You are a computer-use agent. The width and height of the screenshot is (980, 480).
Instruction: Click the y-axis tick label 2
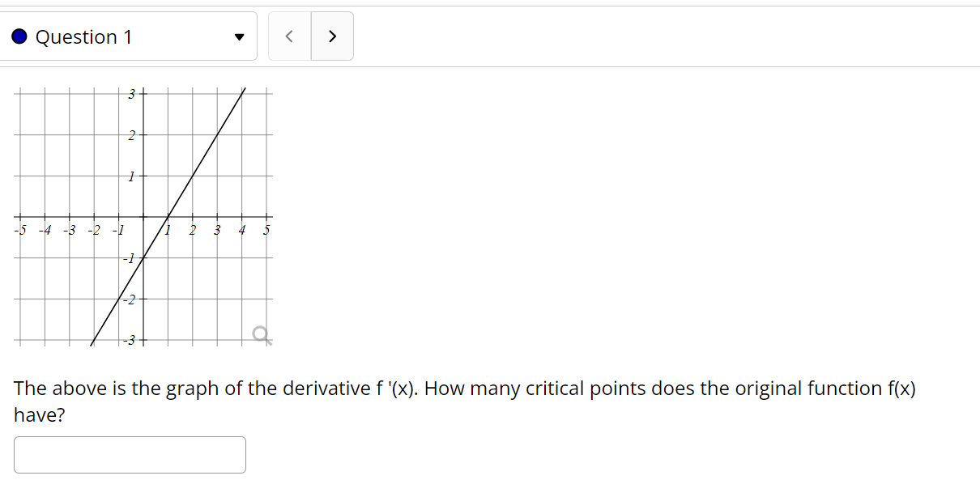point(131,134)
